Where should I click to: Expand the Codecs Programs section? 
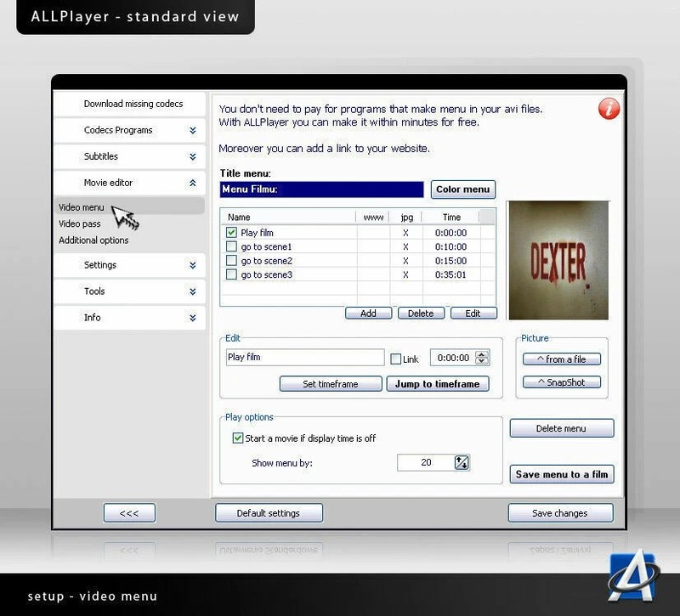pyautogui.click(x=193, y=131)
